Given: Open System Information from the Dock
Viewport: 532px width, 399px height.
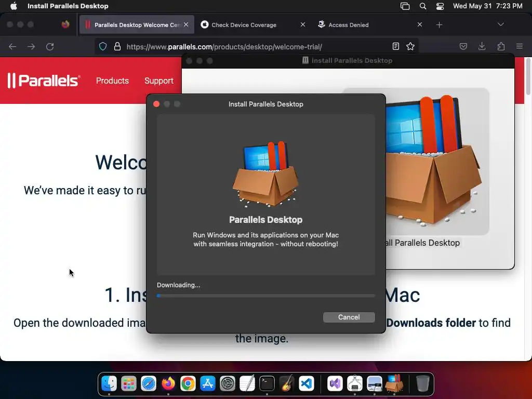Looking at the screenshot, I should click(354, 384).
